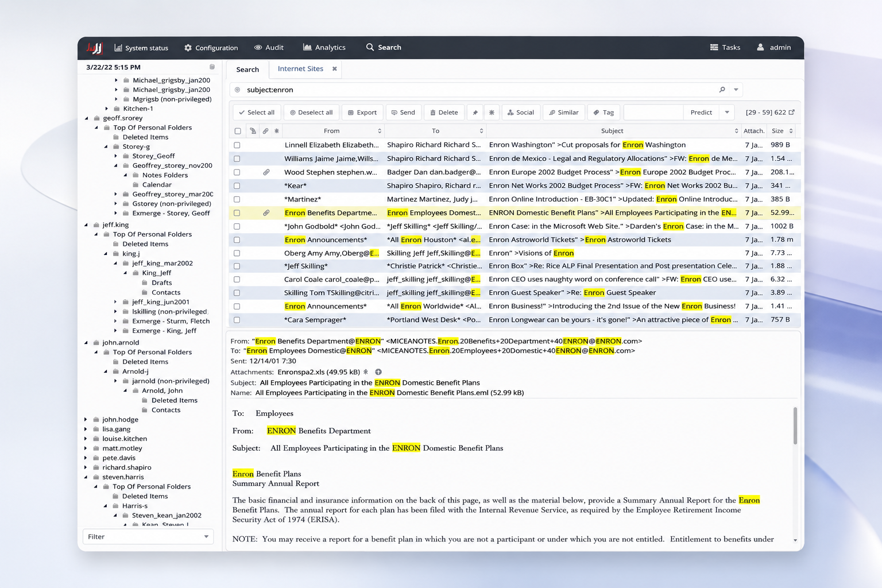Click the small icon beside the date 3/22/22

pyautogui.click(x=212, y=67)
